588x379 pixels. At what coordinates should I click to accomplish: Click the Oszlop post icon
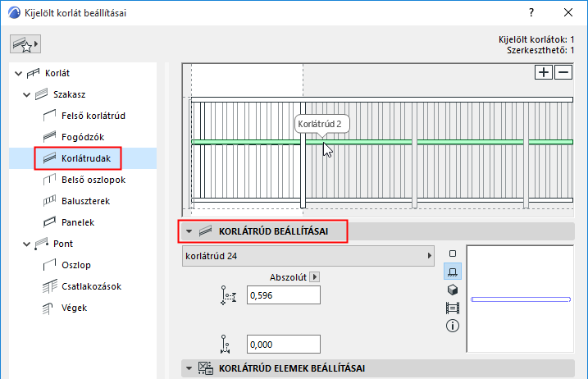49,265
